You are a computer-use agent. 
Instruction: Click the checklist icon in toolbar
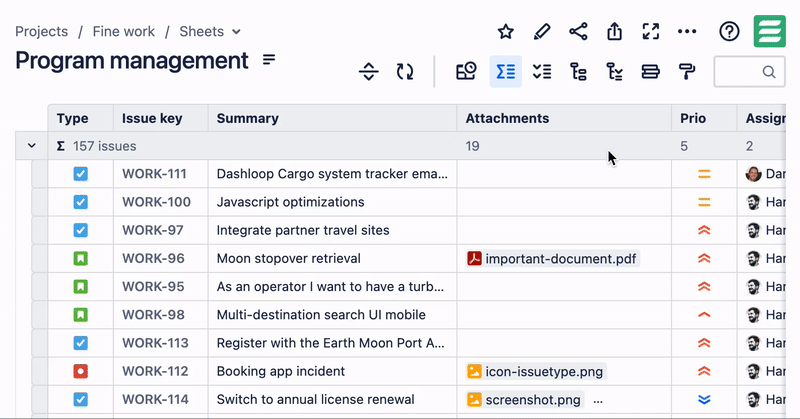[x=542, y=71]
